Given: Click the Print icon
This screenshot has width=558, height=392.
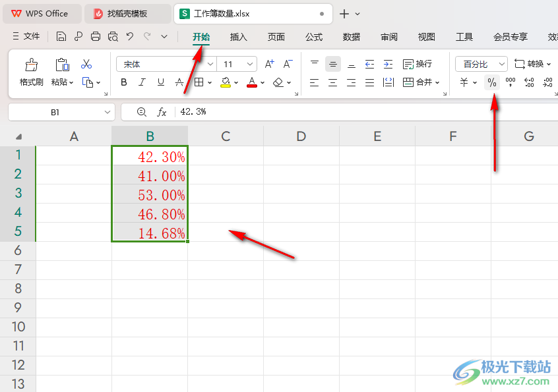Looking at the screenshot, I should 96,36.
